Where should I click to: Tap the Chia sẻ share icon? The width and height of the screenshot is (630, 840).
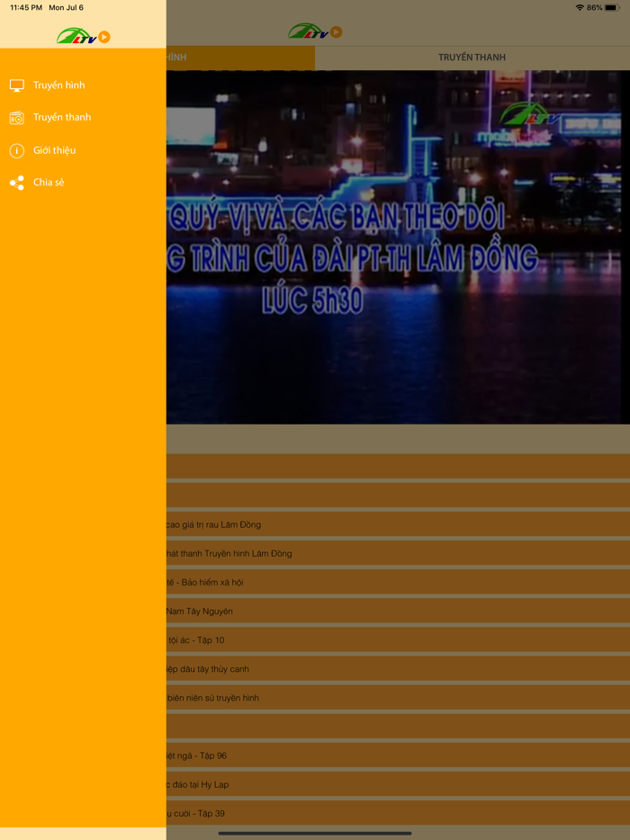(x=16, y=183)
